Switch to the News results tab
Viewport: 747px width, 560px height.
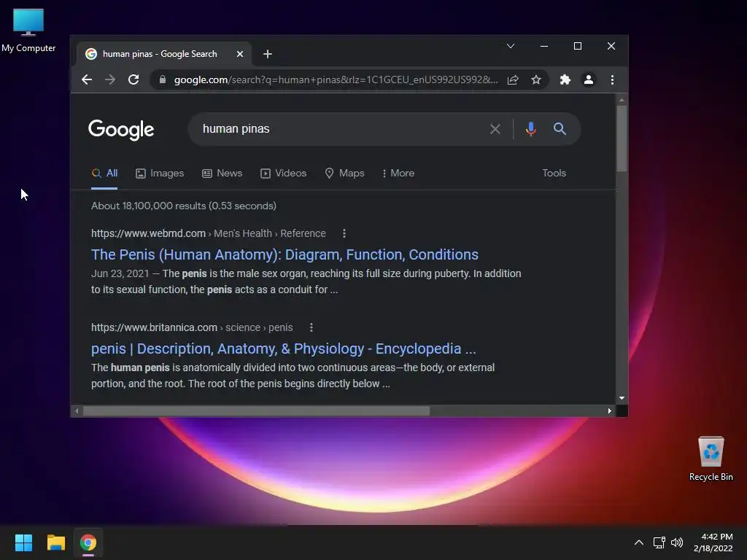tap(222, 174)
